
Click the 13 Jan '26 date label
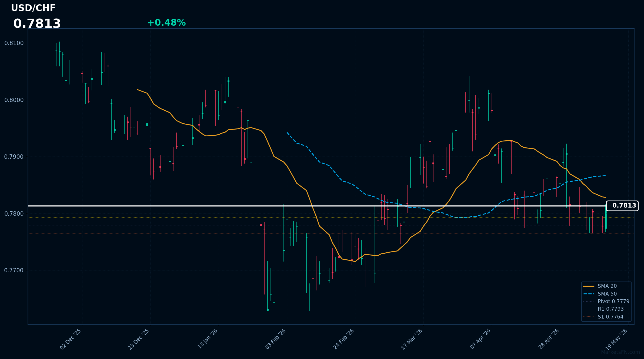click(x=208, y=339)
